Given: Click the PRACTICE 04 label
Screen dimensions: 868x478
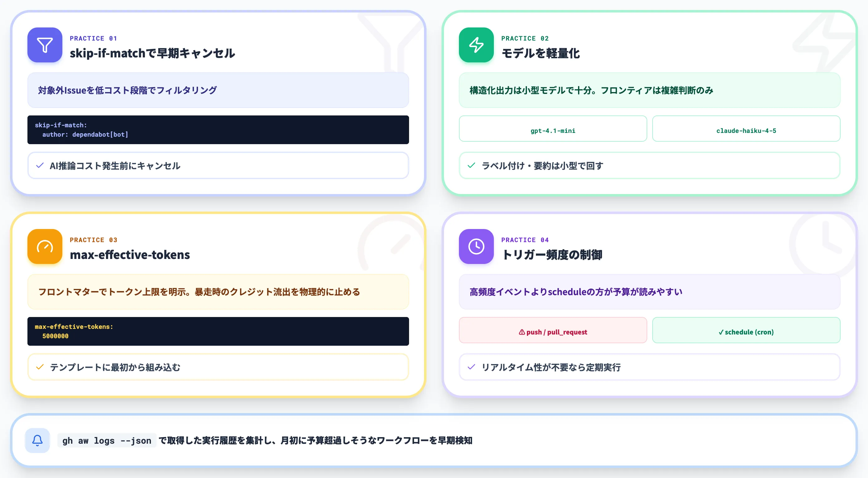Looking at the screenshot, I should click(525, 240).
